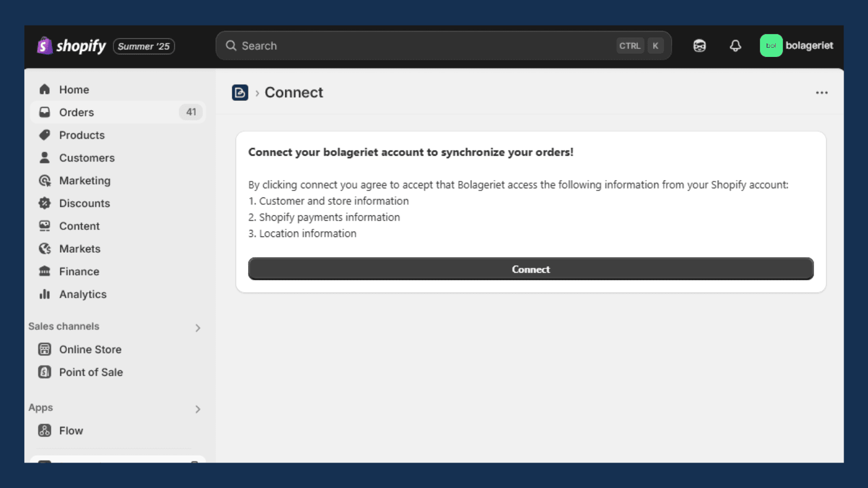Open the Sidekick assistant icon

click(x=699, y=46)
